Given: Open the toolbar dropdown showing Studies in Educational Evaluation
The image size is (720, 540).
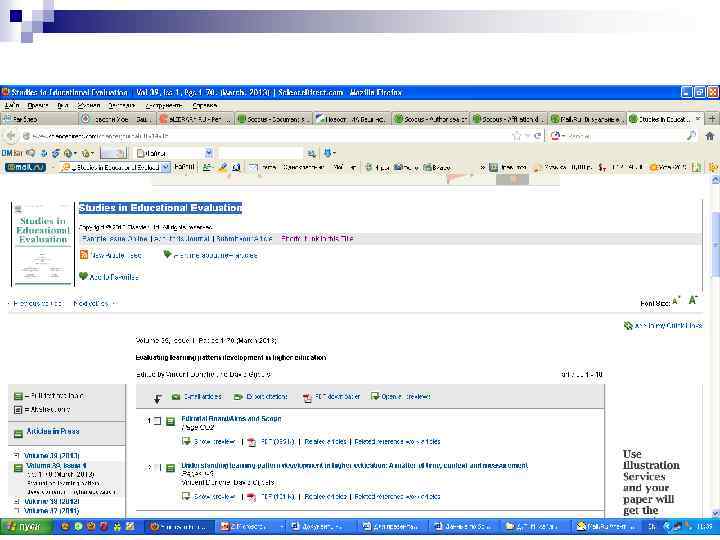Looking at the screenshot, I should pos(166,167).
